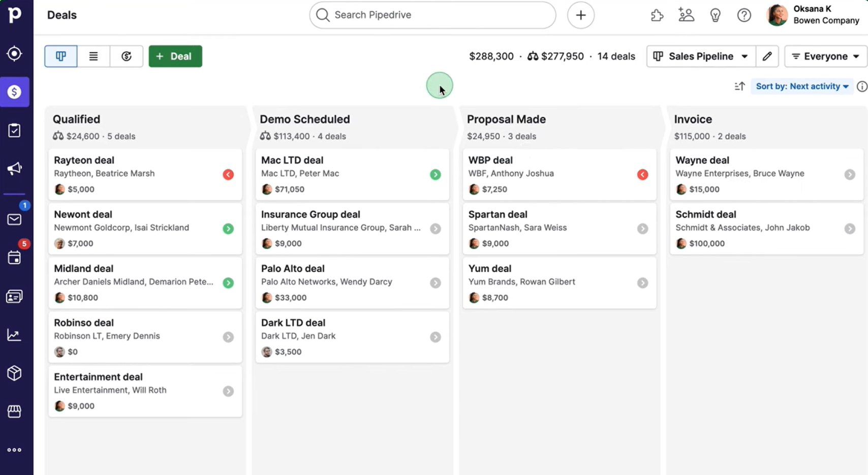Open the Campaigns megaphone in the sidebar

click(x=14, y=168)
